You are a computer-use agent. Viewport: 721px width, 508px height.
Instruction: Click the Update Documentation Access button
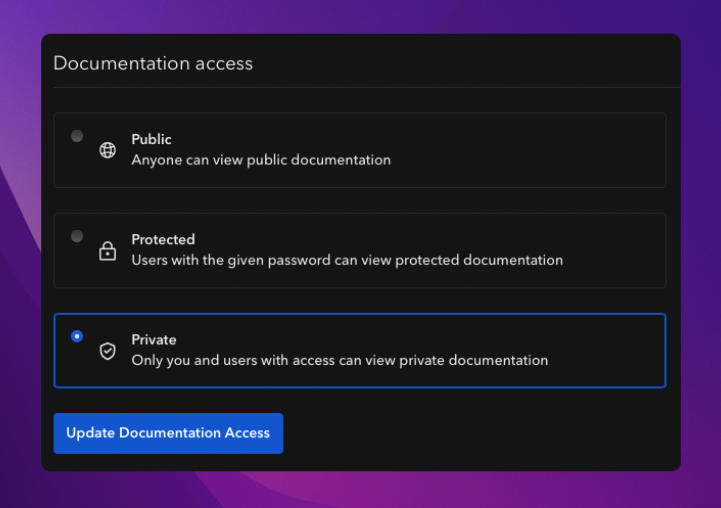[x=168, y=433]
